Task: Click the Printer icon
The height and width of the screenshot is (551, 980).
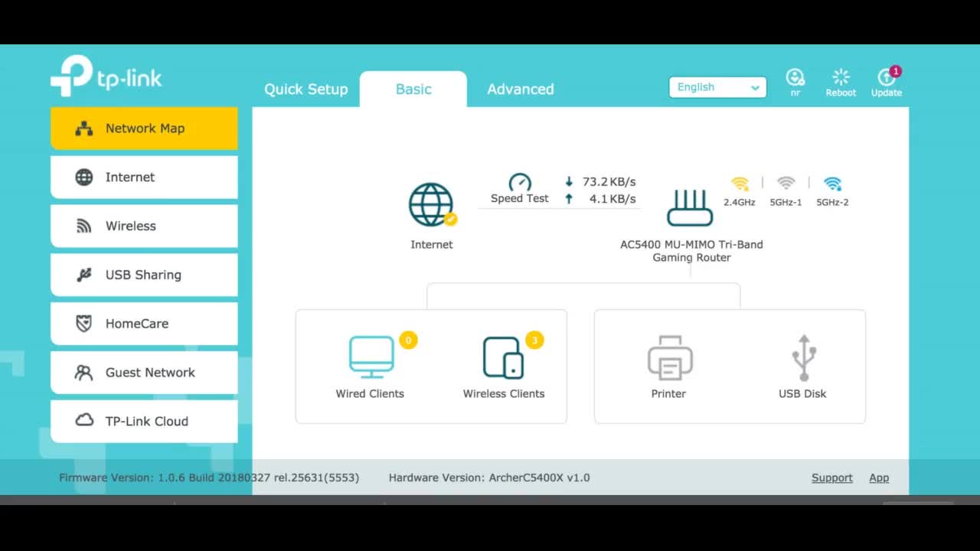Action: tap(670, 357)
